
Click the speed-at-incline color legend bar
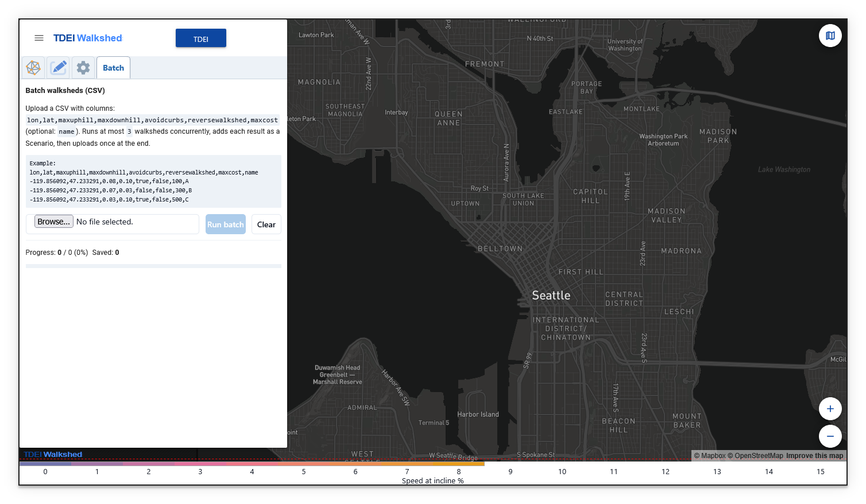[x=252, y=464]
